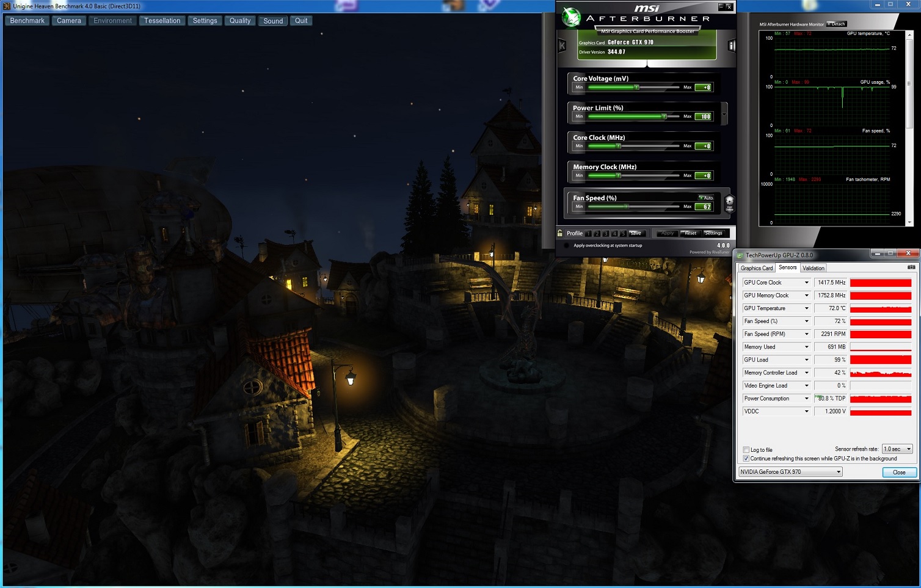Click the MSI Afterburner jet logo

tap(571, 17)
